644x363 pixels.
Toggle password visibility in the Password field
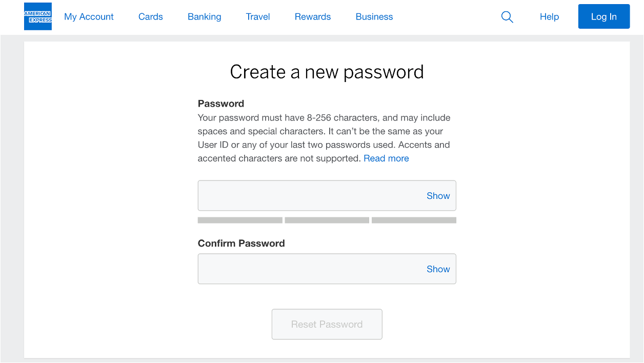[438, 195]
